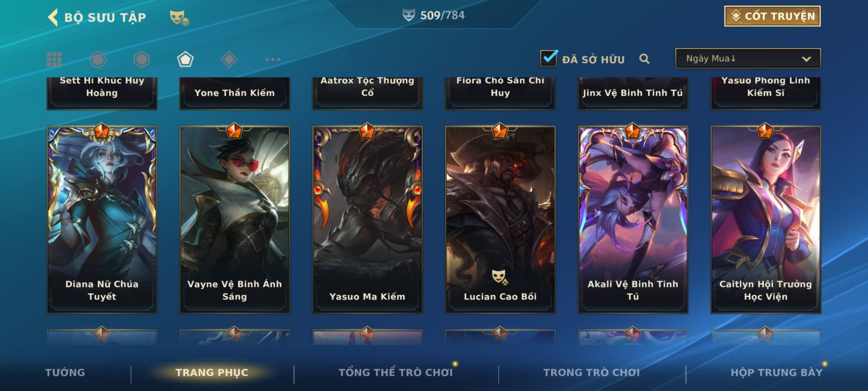Select the second hexagon rarity filter
The width and height of the screenshot is (868, 391).
click(141, 59)
